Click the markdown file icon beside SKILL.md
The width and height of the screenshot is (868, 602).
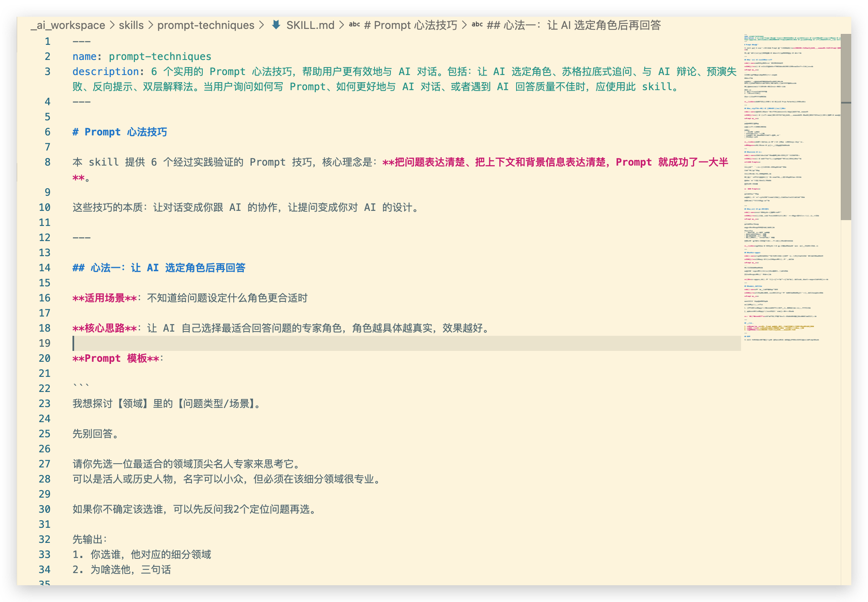click(x=276, y=25)
